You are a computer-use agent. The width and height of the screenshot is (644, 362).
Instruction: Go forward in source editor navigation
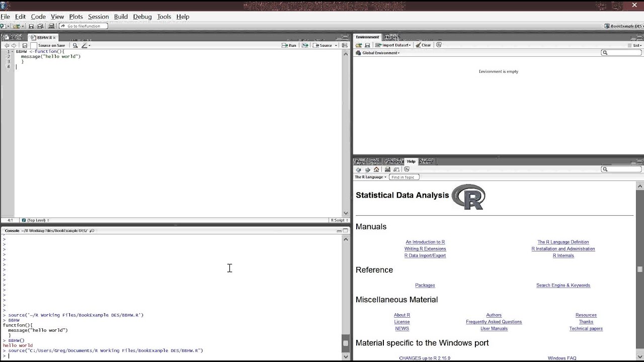[x=14, y=45]
